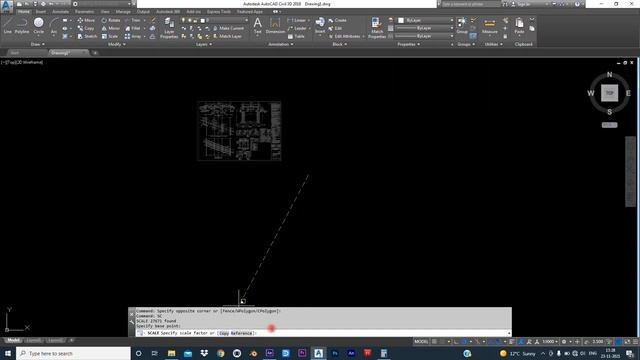Expand the Utilities panel

click(x=493, y=44)
